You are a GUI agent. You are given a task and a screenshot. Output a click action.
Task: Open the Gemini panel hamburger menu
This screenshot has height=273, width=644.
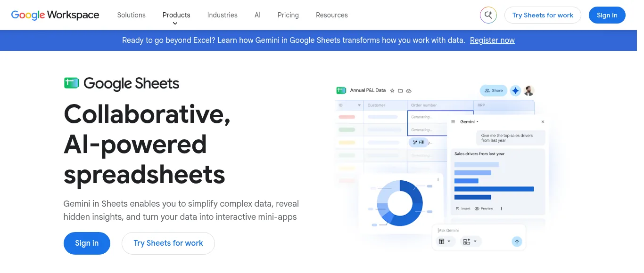(453, 122)
